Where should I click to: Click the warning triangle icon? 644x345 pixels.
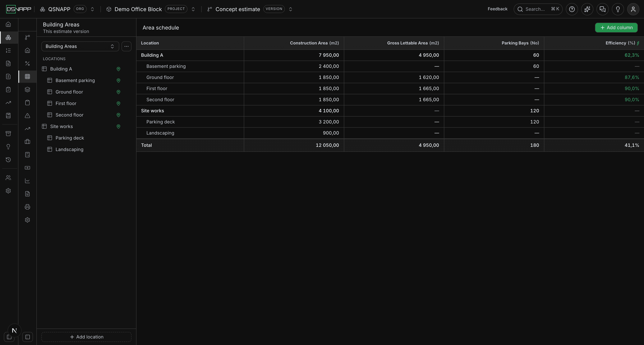coord(27,116)
